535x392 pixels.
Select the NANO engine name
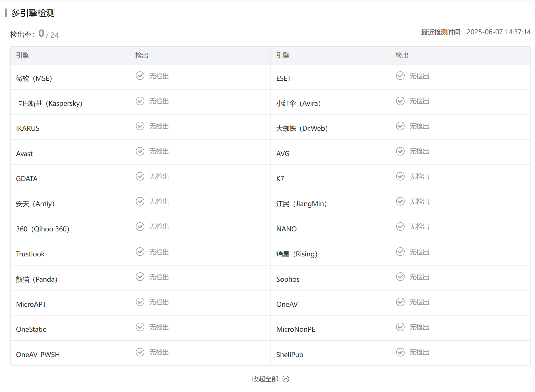tap(286, 229)
